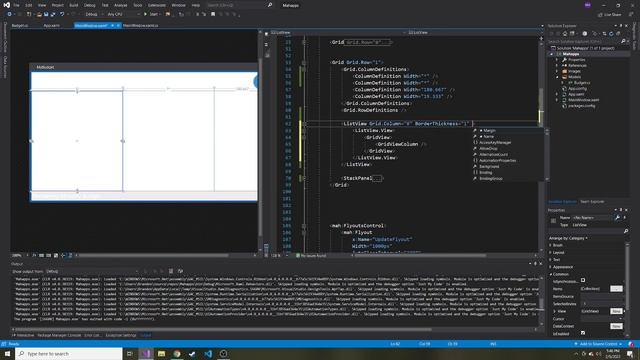640x360 pixels.
Task: Click the bookmark toolbar icon
Action: point(213,14)
